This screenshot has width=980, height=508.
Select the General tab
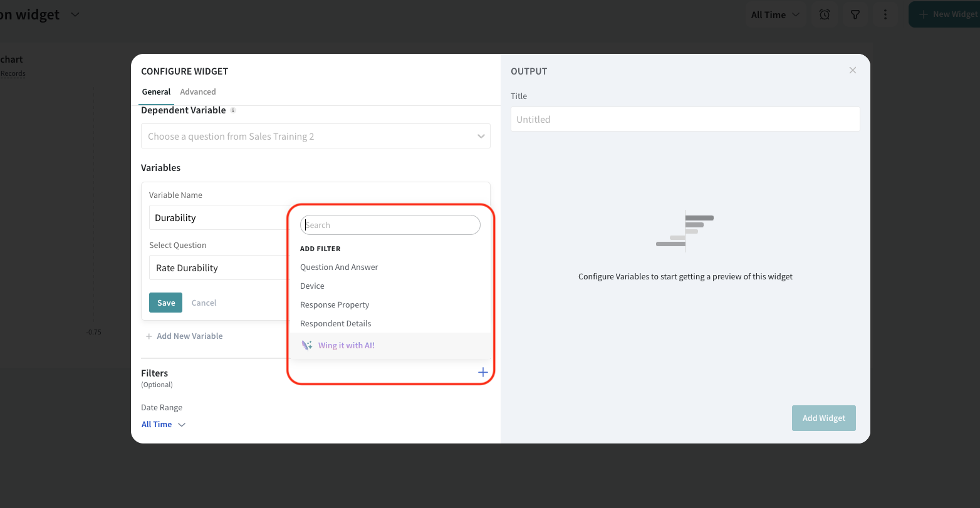click(x=156, y=92)
